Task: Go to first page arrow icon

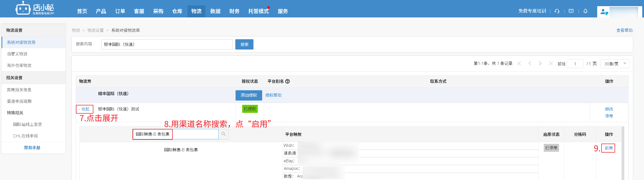Action: tap(519, 64)
